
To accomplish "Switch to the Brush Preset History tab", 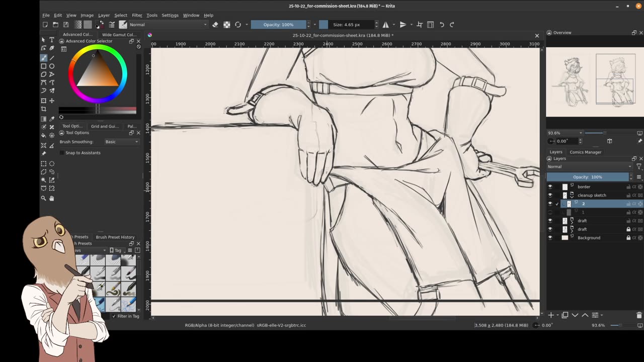I will click(115, 237).
